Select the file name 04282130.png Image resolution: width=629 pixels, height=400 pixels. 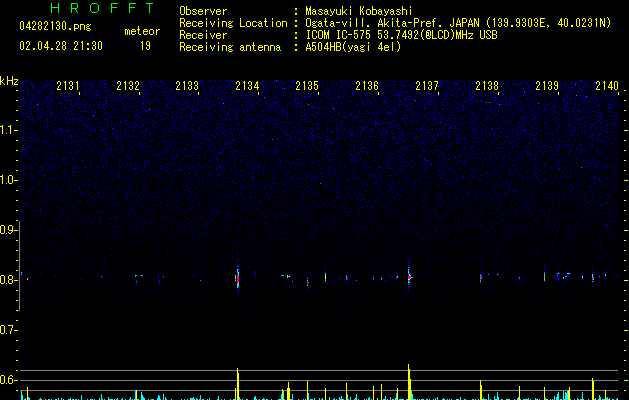55,27
